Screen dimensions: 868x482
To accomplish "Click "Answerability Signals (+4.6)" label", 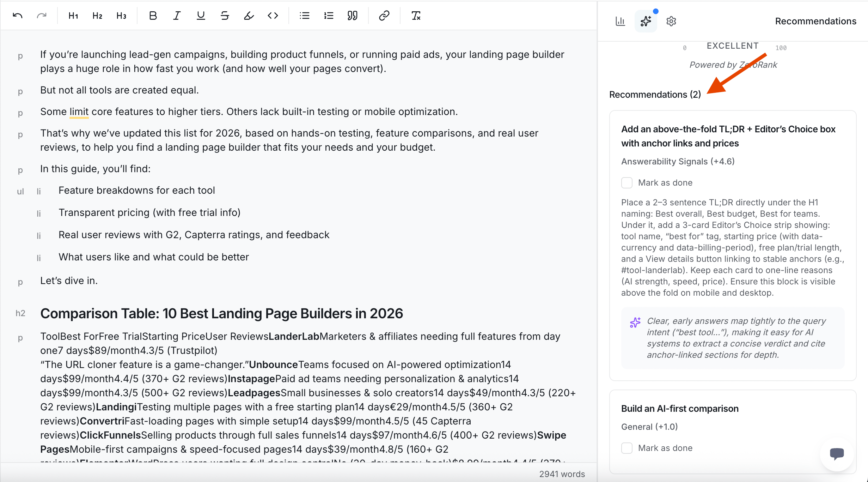I will 678,162.
